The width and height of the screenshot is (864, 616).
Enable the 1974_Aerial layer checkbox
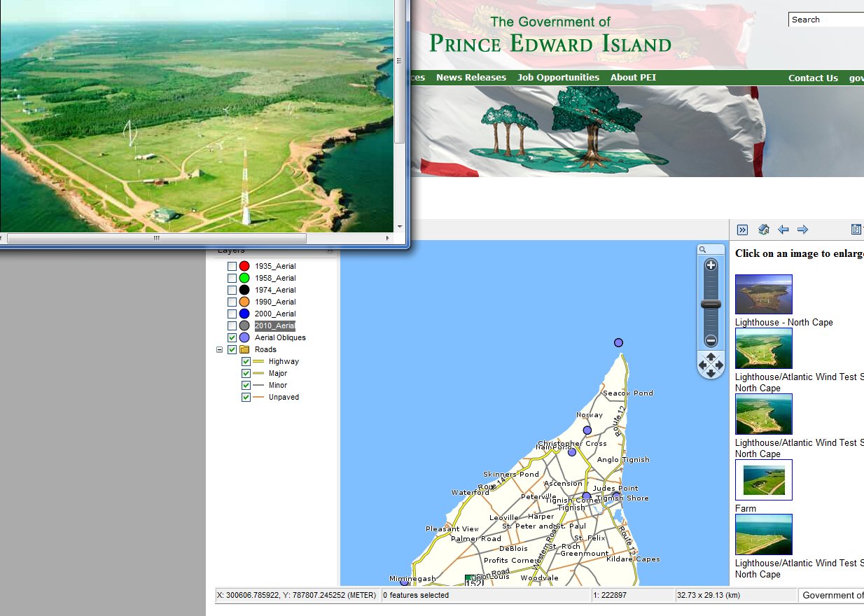[x=232, y=290]
